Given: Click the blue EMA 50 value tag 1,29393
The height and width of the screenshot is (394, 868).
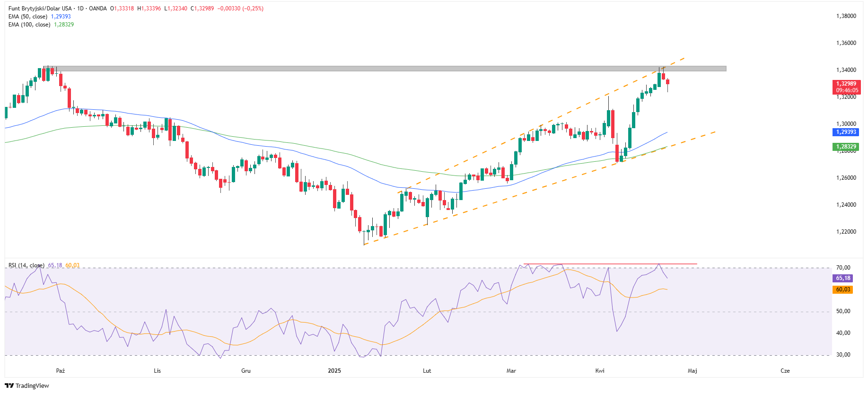Looking at the screenshot, I should pos(846,132).
